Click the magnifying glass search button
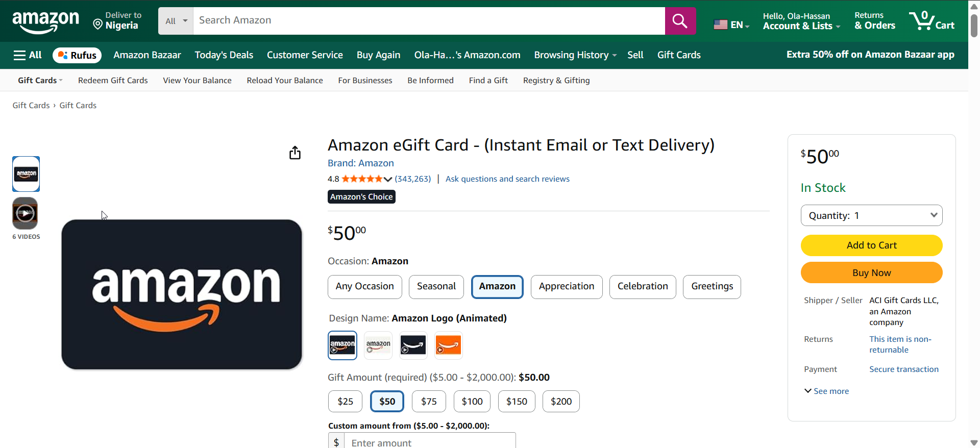Screen dimensions: 980x448 point(680,21)
